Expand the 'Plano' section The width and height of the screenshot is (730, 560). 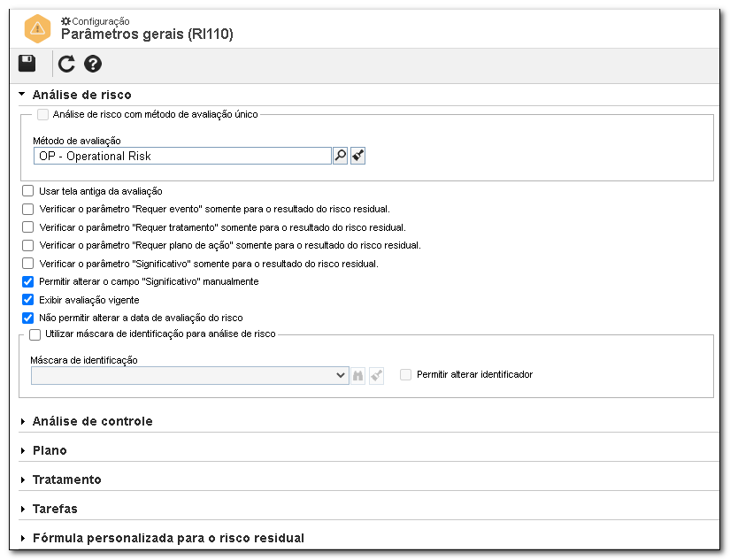(x=23, y=450)
